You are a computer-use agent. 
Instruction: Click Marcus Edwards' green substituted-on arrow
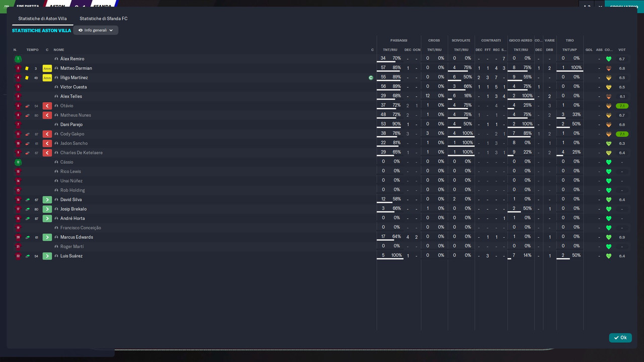click(47, 237)
